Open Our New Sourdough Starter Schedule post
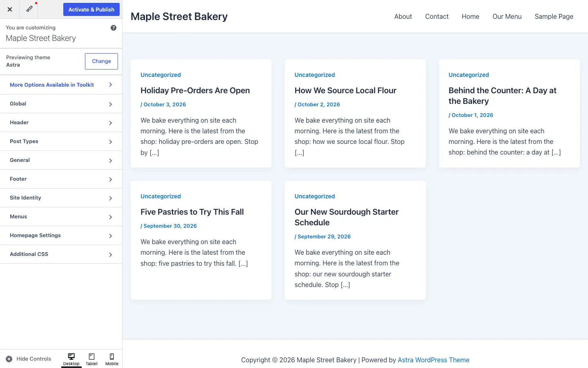The image size is (588, 368). click(347, 217)
